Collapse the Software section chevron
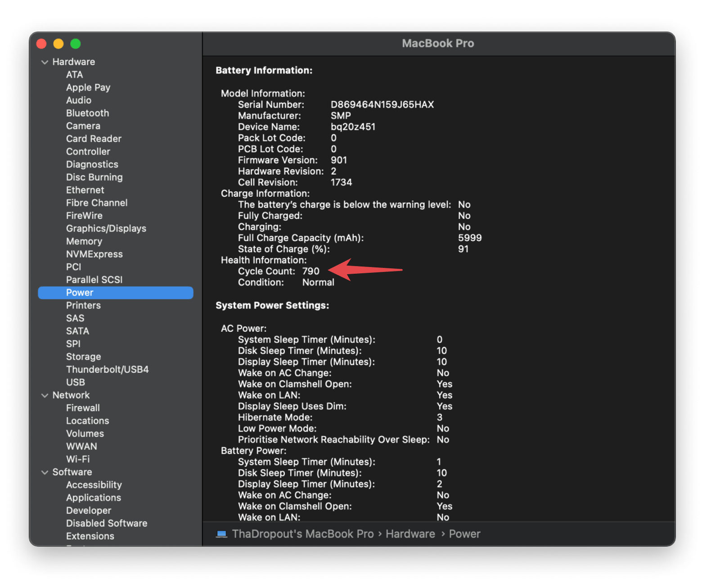The height and width of the screenshot is (588, 702). [45, 472]
